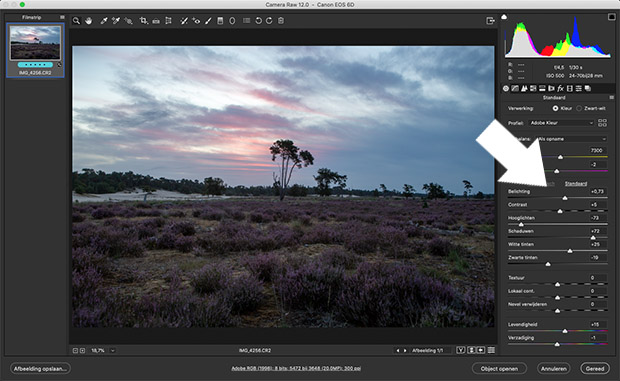Toggle highlight clipping warning on histogram

coord(611,17)
